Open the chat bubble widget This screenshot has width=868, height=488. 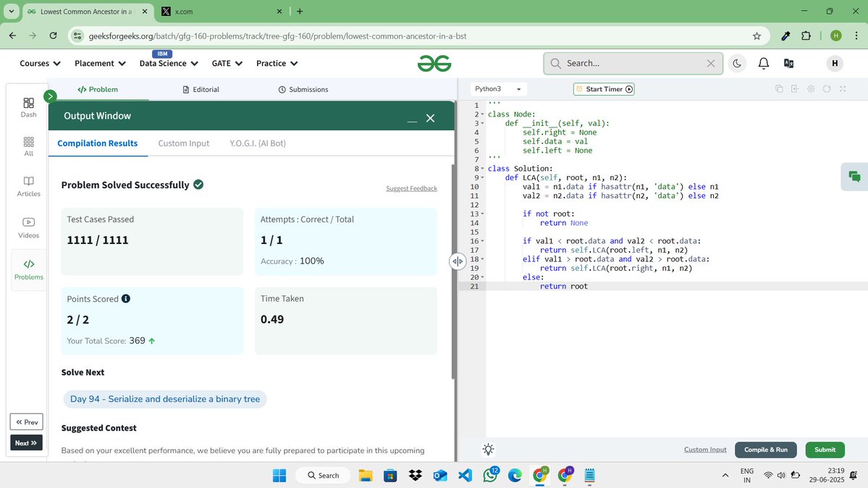[x=854, y=177]
